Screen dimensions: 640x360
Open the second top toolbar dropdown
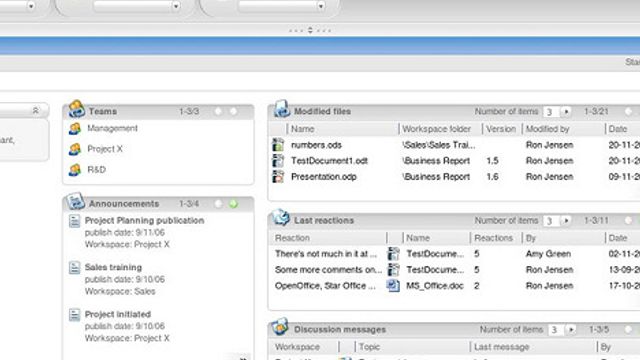point(176,6)
